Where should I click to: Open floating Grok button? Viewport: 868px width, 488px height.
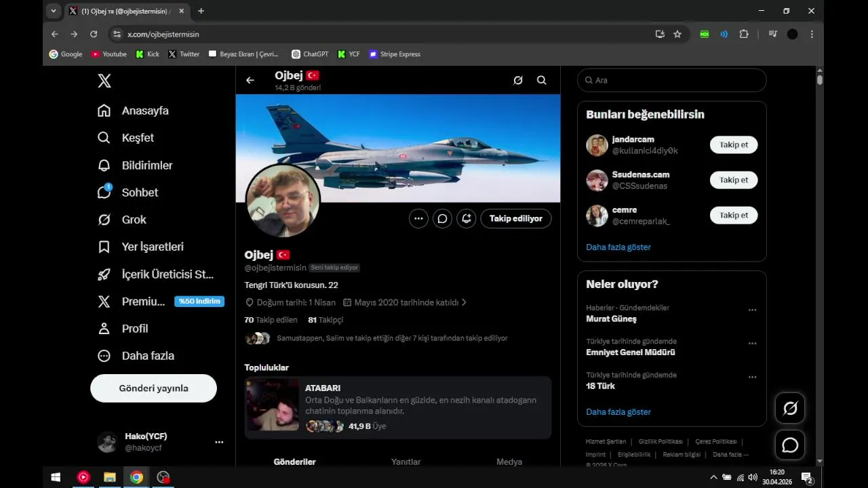point(790,408)
